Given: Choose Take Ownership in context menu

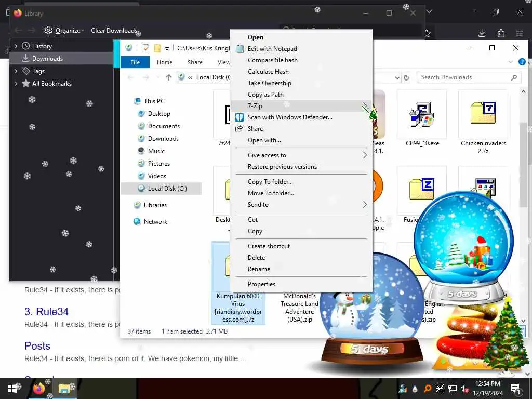Looking at the screenshot, I should (x=270, y=83).
